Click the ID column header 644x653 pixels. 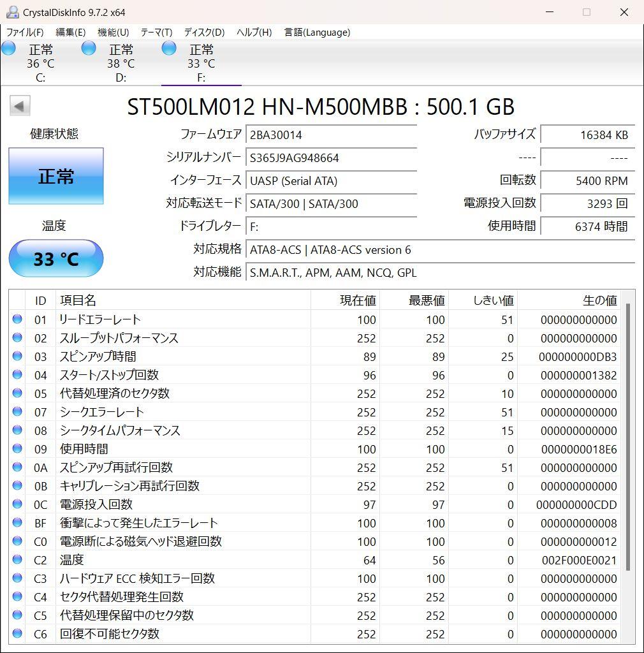(x=40, y=300)
